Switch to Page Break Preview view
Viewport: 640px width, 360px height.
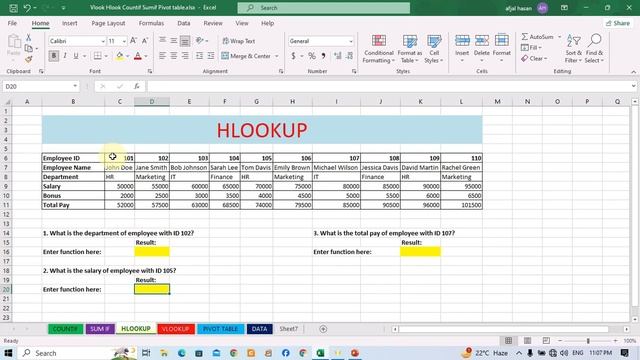(x=546, y=340)
